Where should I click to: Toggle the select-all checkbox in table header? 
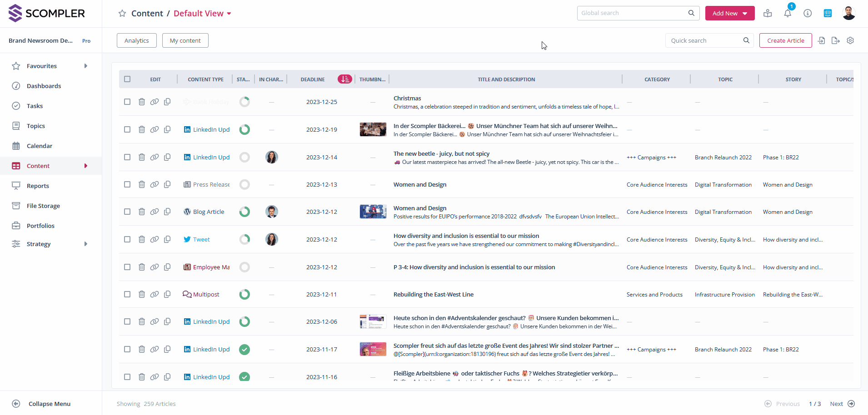coord(127,79)
